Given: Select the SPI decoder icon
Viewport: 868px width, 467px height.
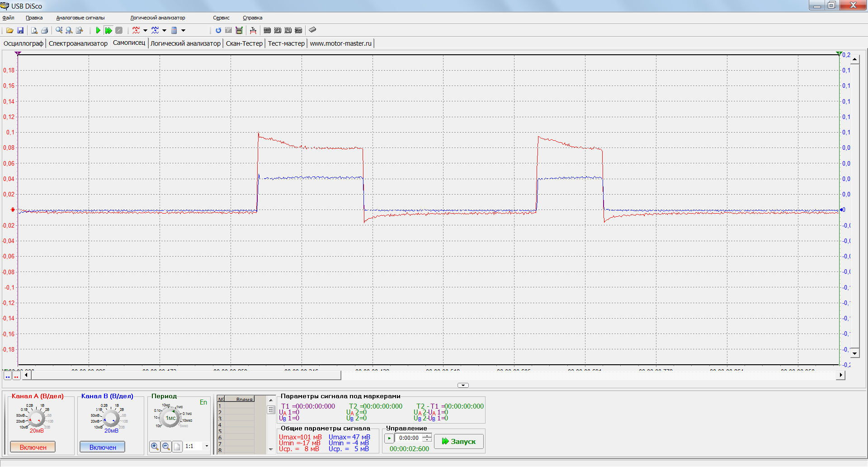Looking at the screenshot, I should coord(278,30).
